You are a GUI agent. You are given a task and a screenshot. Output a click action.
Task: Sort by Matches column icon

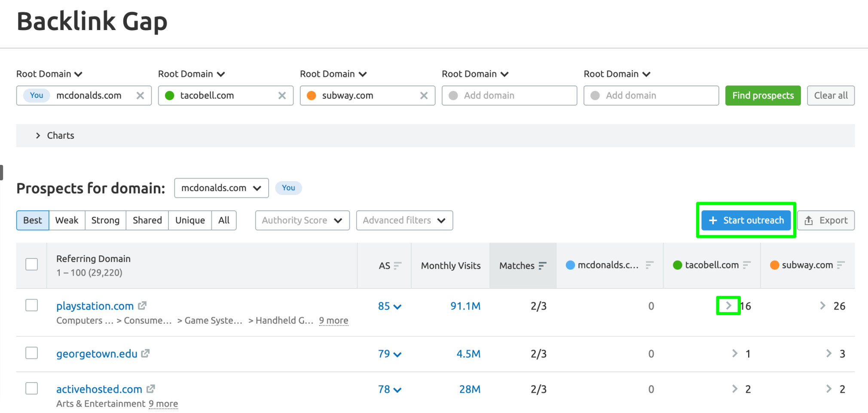coord(543,266)
